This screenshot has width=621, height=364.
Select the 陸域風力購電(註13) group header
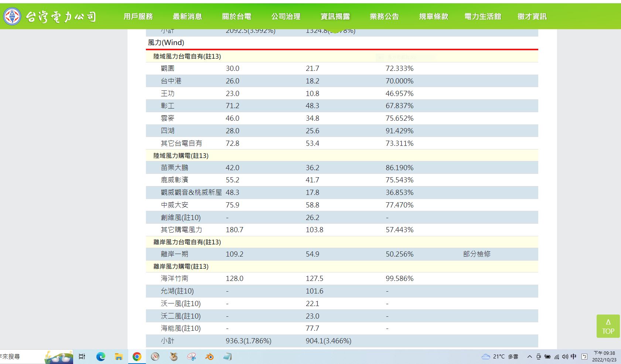tap(181, 156)
